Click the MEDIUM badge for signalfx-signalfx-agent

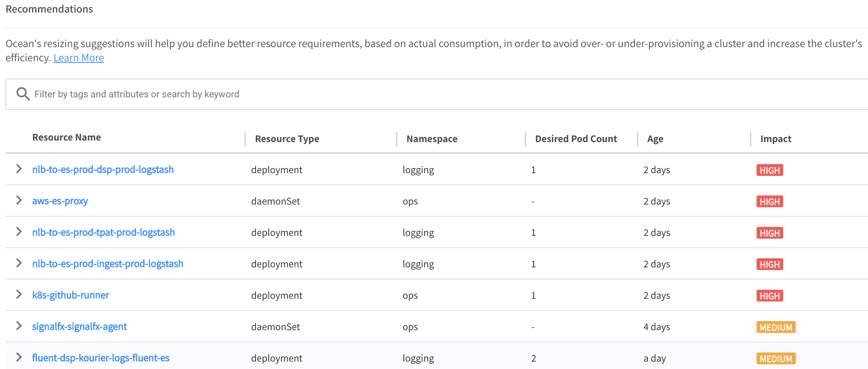coord(775,327)
